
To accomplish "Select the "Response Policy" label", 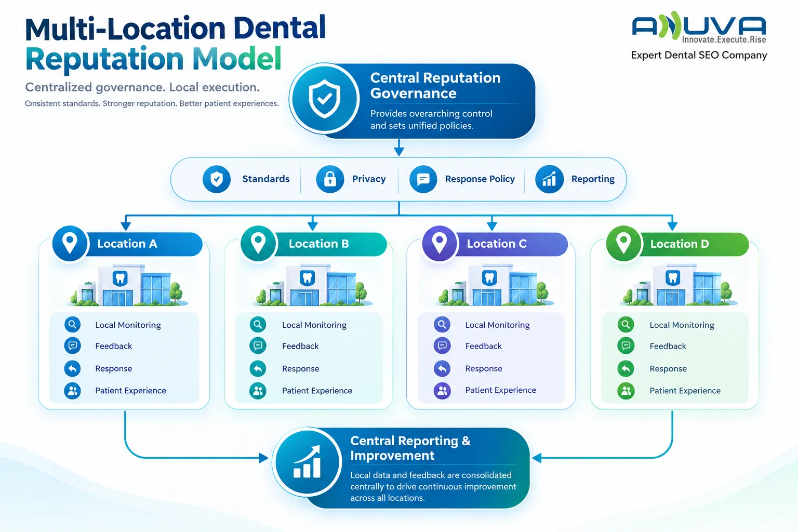I will click(480, 179).
